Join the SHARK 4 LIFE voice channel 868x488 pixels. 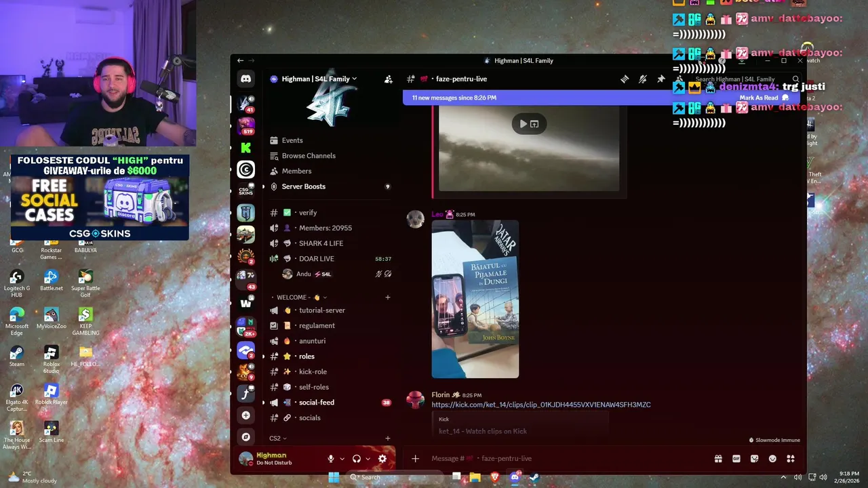(329, 243)
